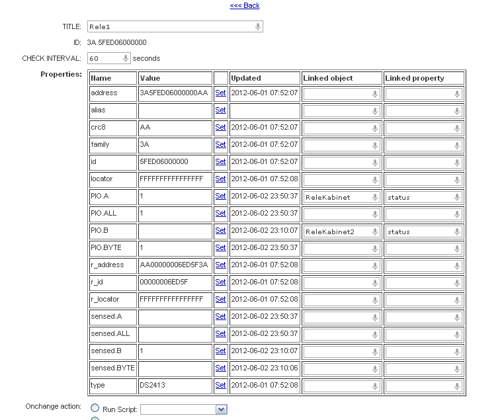
Task: Click the value AA00000006ED5F3A
Action: click(x=174, y=265)
